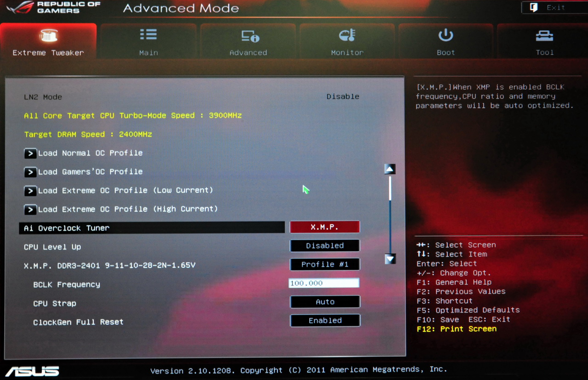This screenshot has height=380, width=588.
Task: Click the X.M.P. DDR3-2401 timing label
Action: (110, 265)
